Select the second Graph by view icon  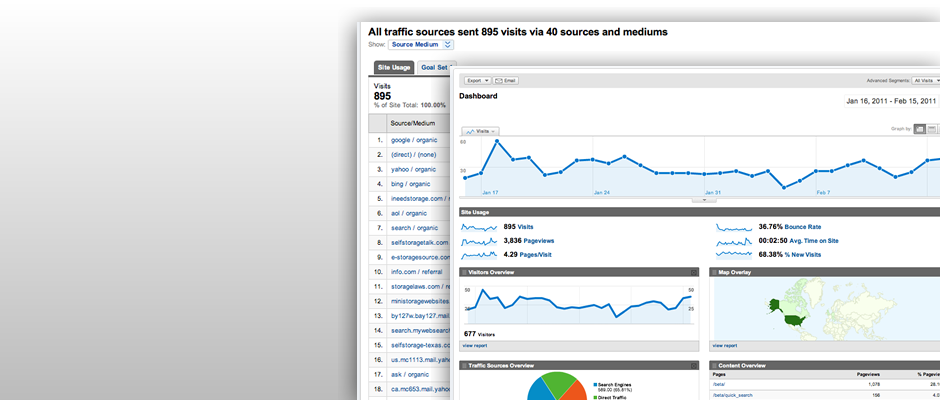tap(932, 129)
